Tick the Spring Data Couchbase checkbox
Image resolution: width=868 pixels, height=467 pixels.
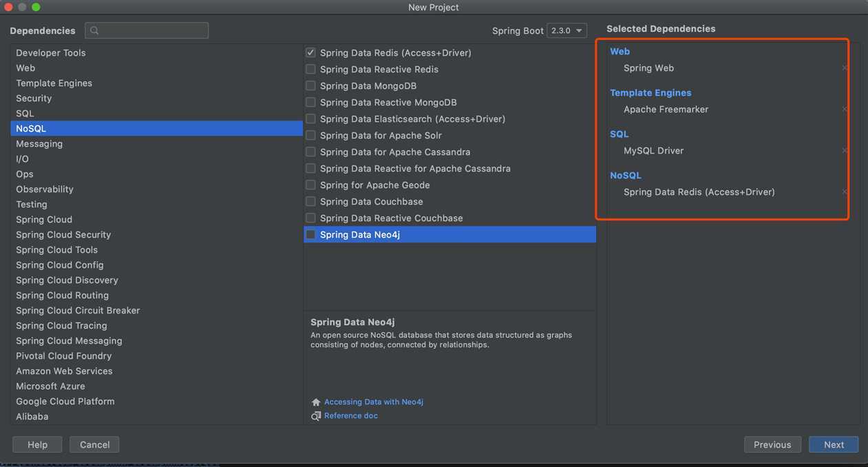(x=310, y=201)
